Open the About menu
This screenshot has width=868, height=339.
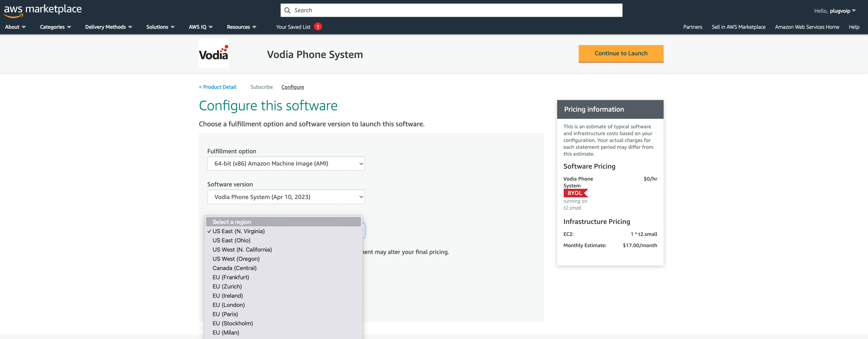click(15, 27)
